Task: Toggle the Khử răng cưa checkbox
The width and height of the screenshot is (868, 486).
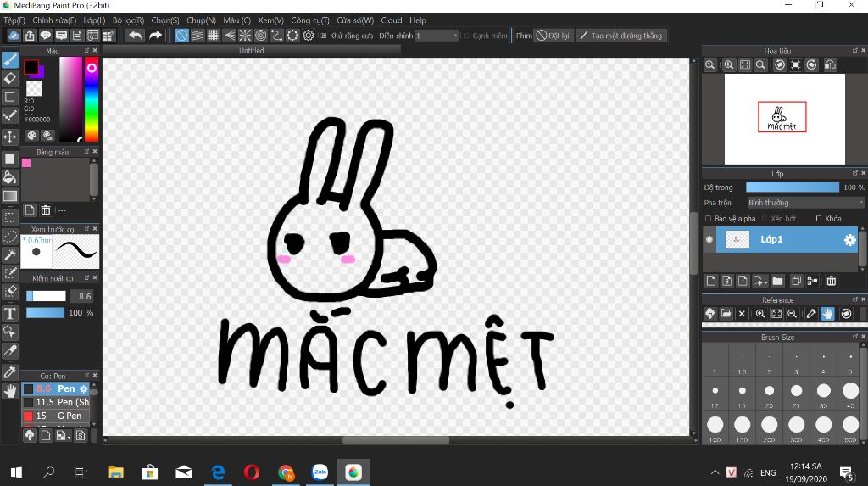Action: (324, 36)
